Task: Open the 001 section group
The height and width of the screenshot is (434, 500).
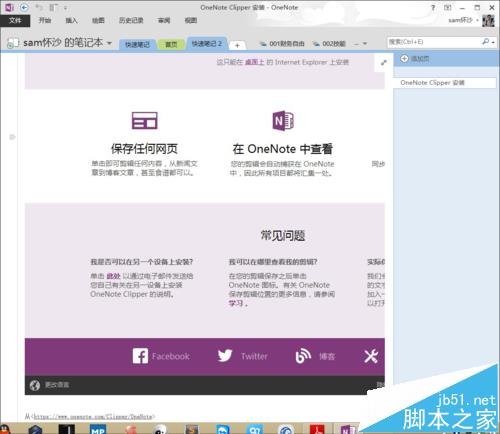Action: pos(282,44)
